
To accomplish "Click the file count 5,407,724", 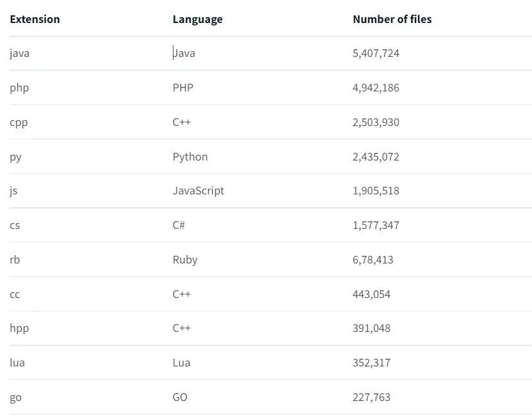I will pos(376,53).
